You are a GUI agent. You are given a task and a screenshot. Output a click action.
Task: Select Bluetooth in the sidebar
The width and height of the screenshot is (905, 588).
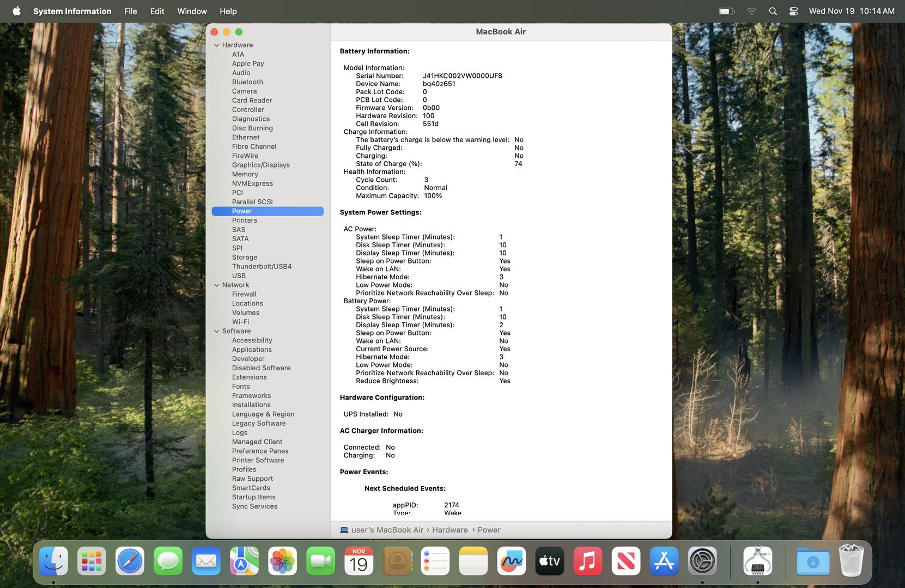point(247,82)
